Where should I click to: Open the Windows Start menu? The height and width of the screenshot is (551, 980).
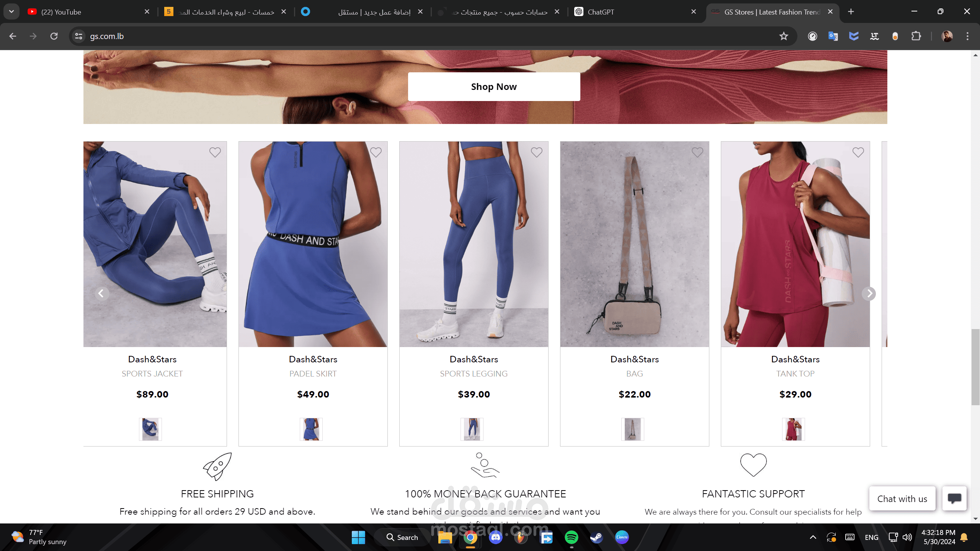(x=358, y=538)
